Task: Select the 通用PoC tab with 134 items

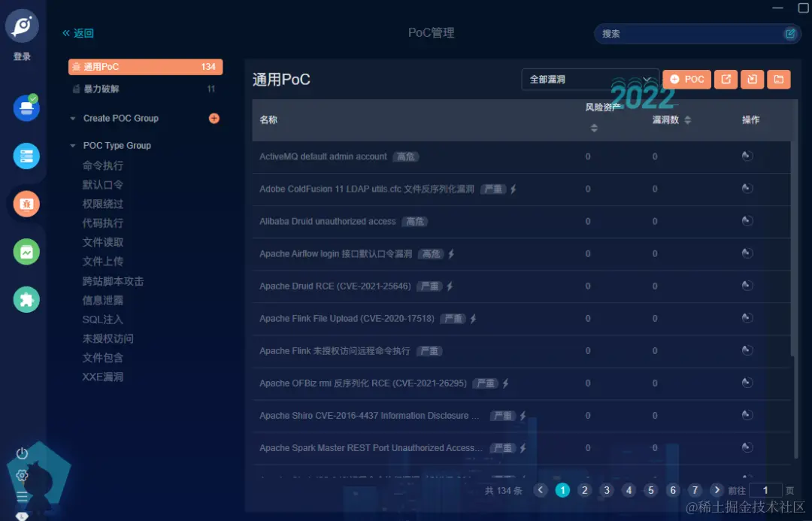Action: pos(146,67)
